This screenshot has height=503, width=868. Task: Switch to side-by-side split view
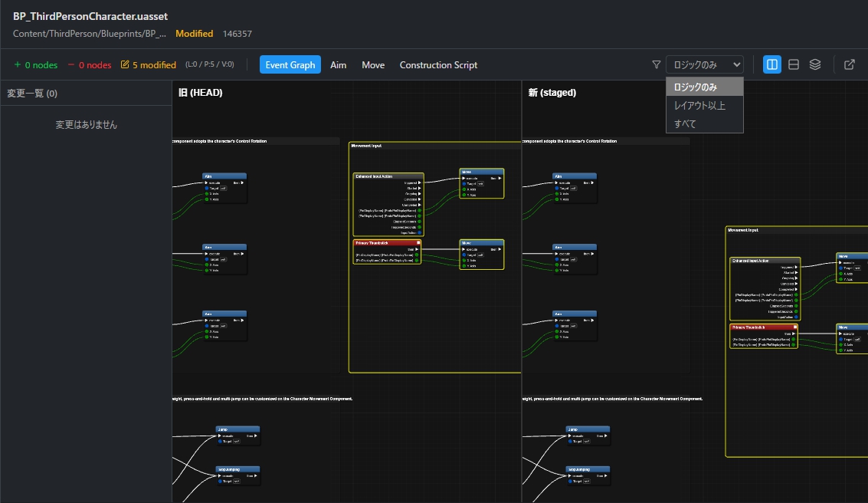[772, 65]
